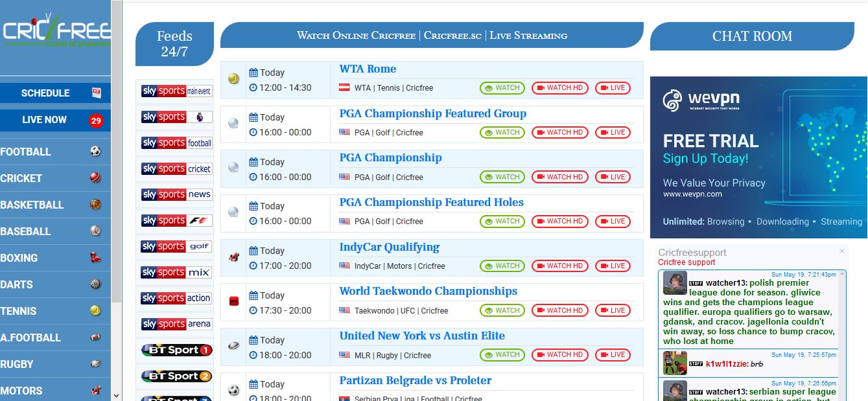Select Basketball in the sidebar

(55, 205)
